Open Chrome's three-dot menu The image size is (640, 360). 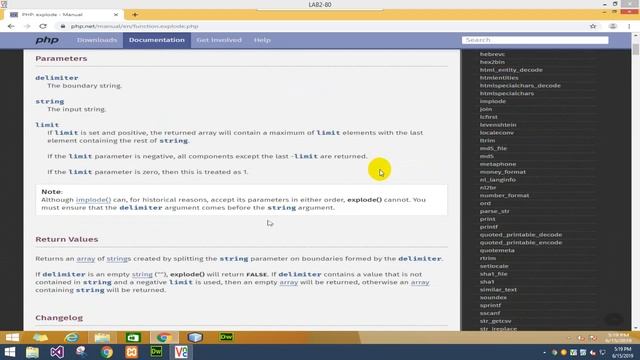[x=629, y=26]
